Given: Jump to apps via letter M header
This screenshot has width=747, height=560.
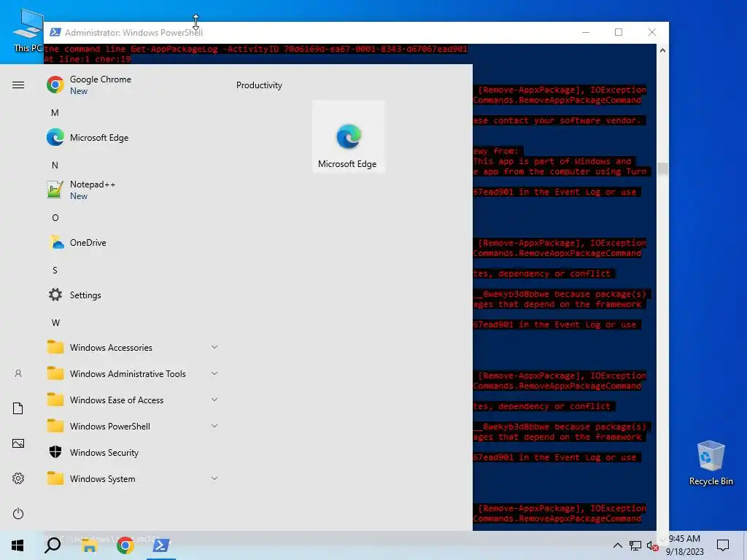Looking at the screenshot, I should pos(55,113).
